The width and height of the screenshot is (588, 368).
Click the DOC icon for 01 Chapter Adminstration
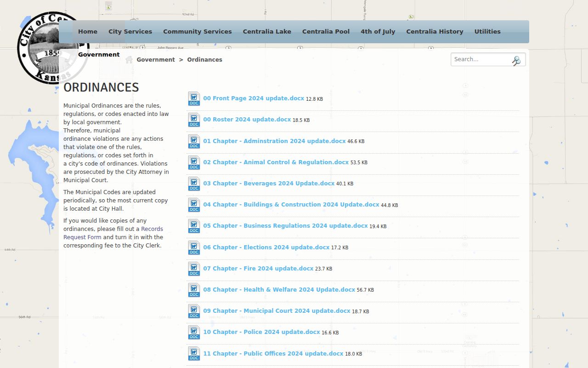coord(194,142)
